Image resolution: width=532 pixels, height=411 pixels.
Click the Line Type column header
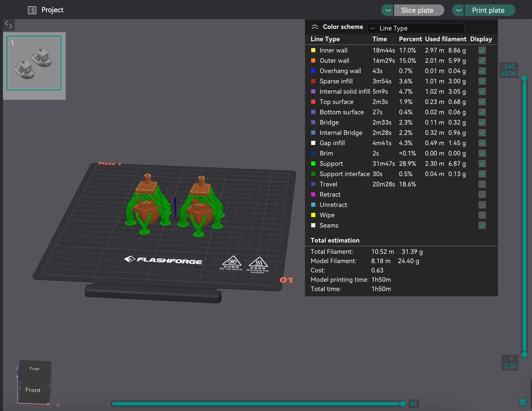tap(325, 39)
